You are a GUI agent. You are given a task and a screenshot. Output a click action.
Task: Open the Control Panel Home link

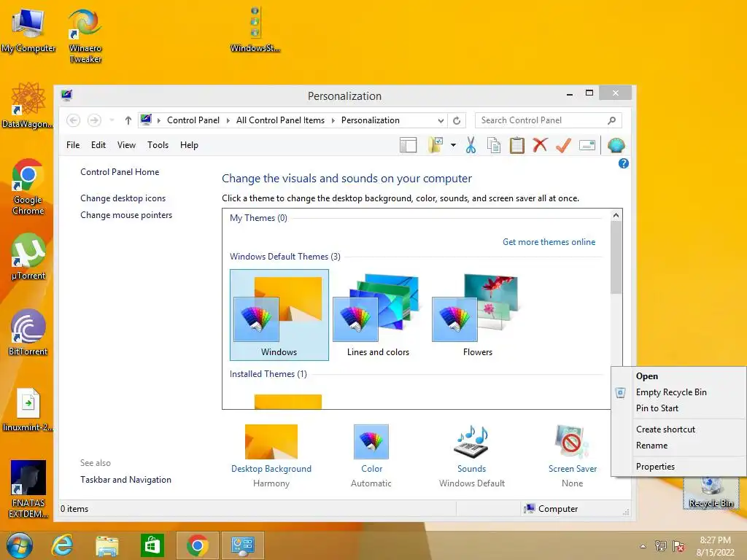tap(120, 172)
